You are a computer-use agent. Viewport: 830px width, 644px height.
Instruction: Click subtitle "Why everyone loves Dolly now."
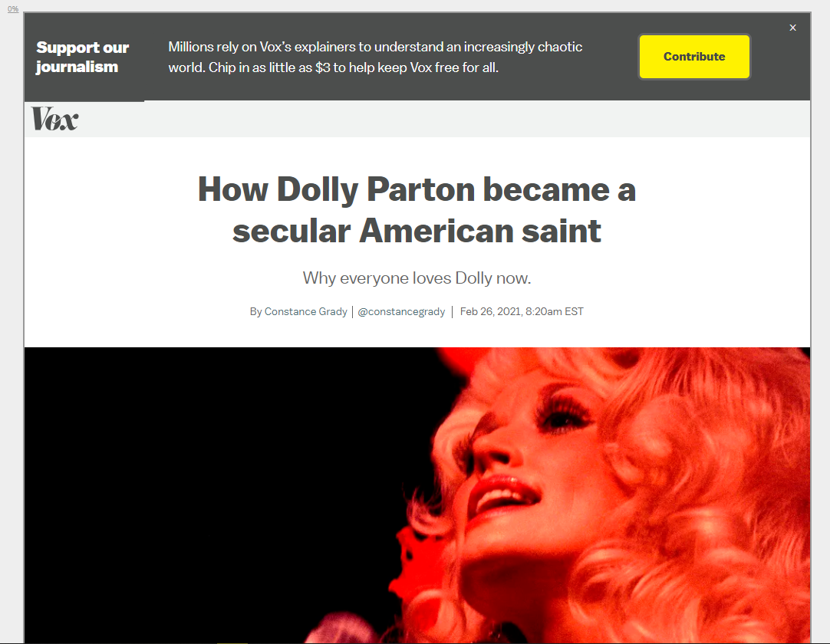pos(417,278)
